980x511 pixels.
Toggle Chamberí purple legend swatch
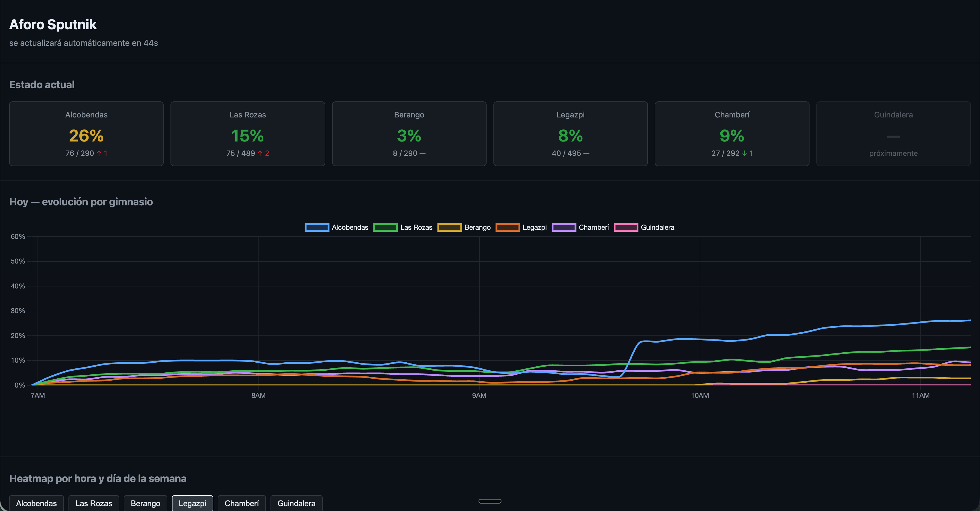tap(564, 227)
